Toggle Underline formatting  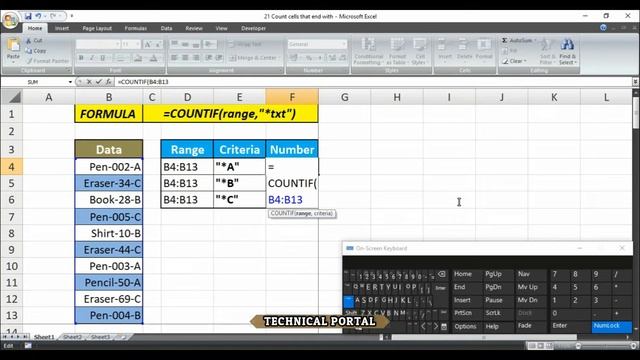point(102,58)
